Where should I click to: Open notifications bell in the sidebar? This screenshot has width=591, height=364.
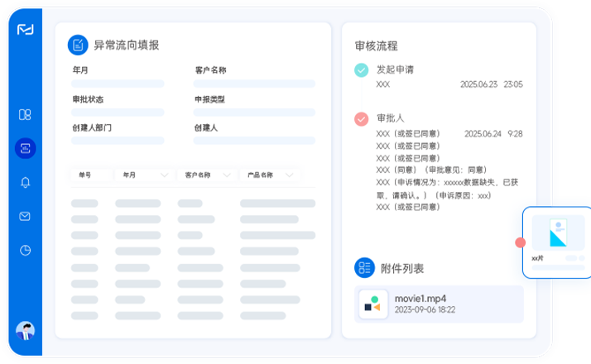click(x=25, y=182)
